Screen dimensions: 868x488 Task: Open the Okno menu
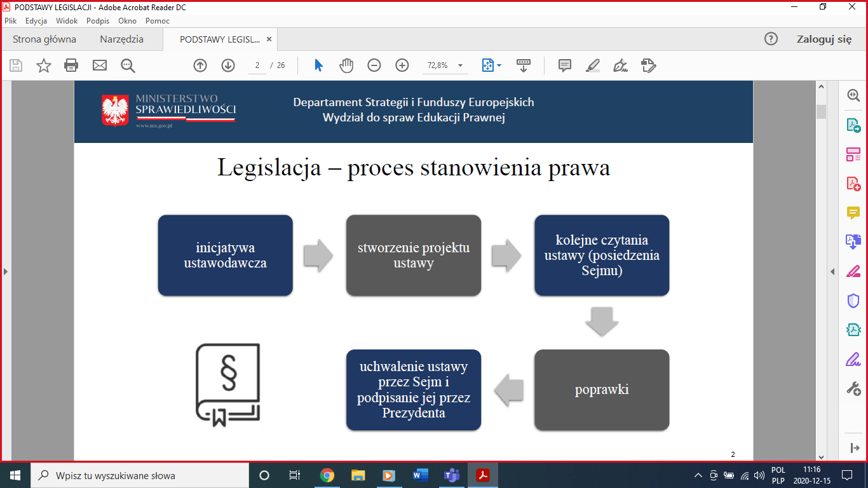(x=127, y=21)
